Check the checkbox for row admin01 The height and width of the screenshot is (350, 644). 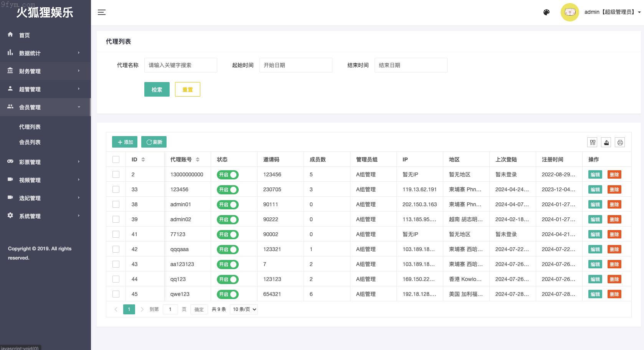click(x=116, y=204)
